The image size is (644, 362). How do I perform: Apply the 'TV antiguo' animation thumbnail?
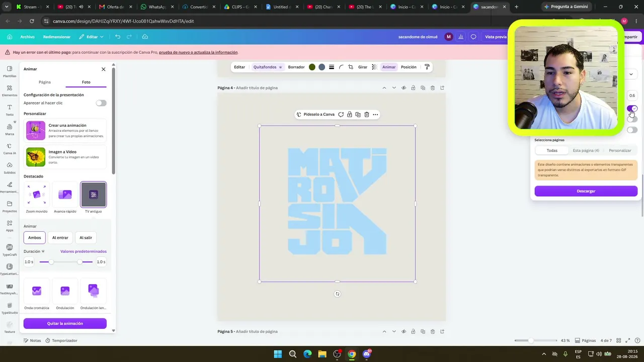point(94,195)
